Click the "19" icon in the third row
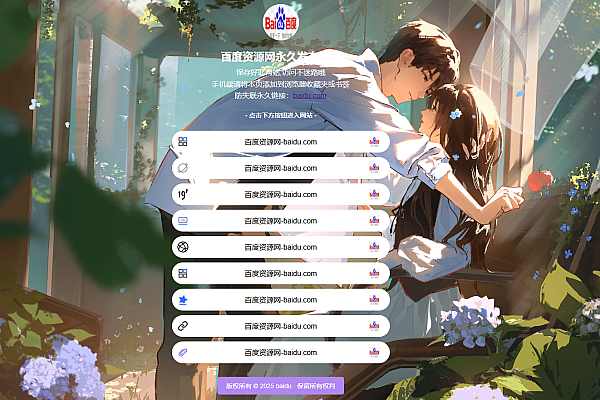This screenshot has height=400, width=600. 183,194
